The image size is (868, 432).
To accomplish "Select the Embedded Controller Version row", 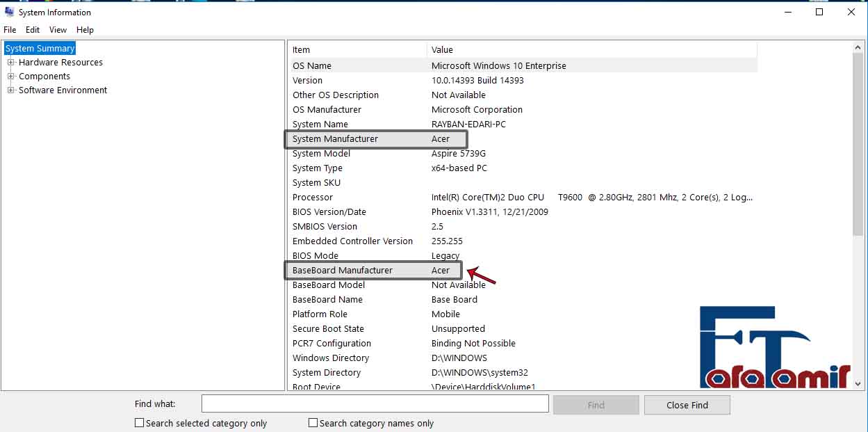I will pos(523,241).
